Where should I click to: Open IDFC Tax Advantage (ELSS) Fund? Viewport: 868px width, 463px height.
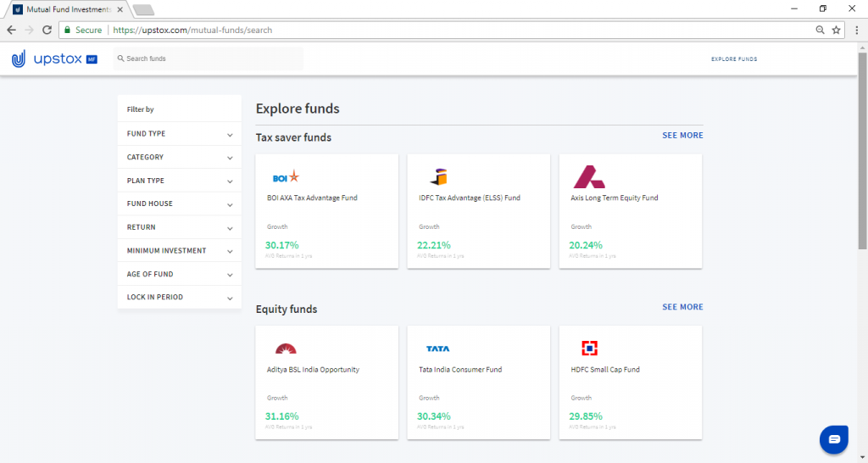479,211
